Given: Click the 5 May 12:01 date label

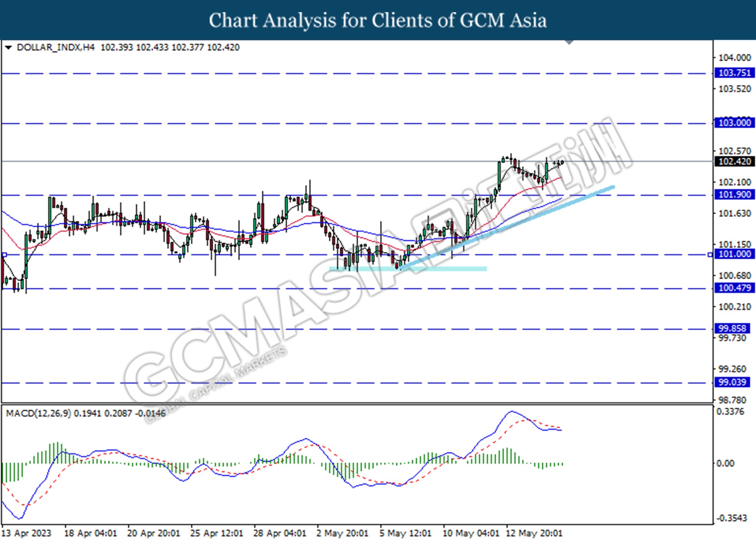Looking at the screenshot, I should click(405, 533).
